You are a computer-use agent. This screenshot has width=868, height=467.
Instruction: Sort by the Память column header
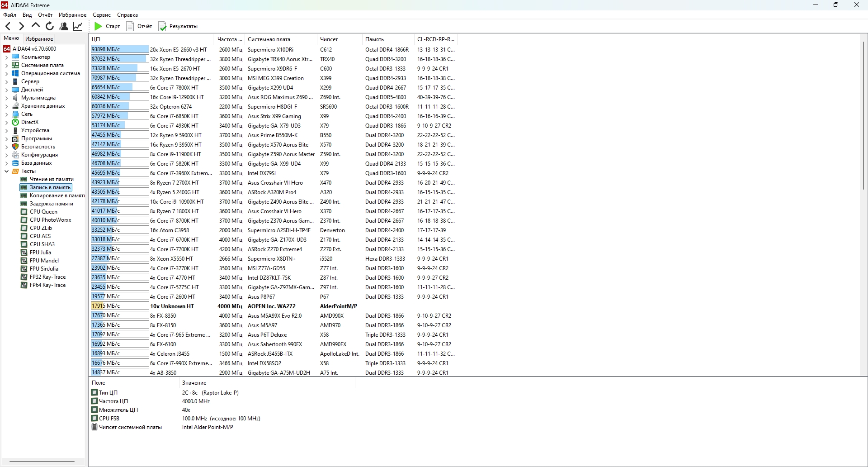click(x=388, y=39)
